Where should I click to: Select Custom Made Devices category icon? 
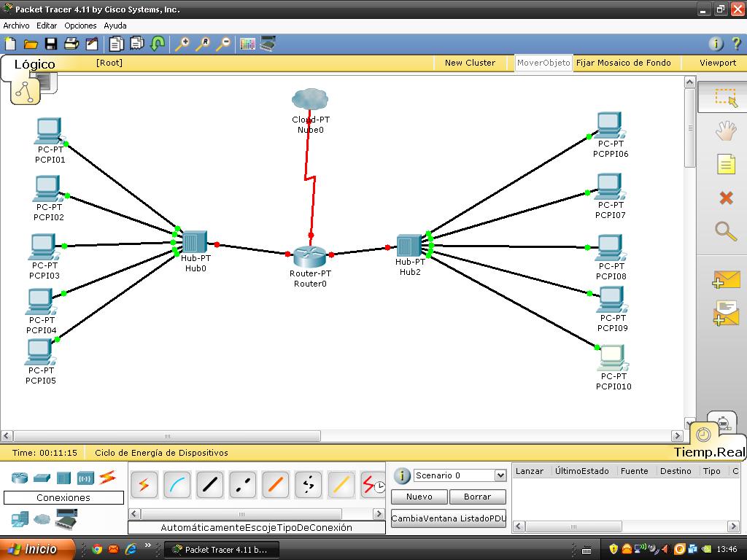coord(66,519)
